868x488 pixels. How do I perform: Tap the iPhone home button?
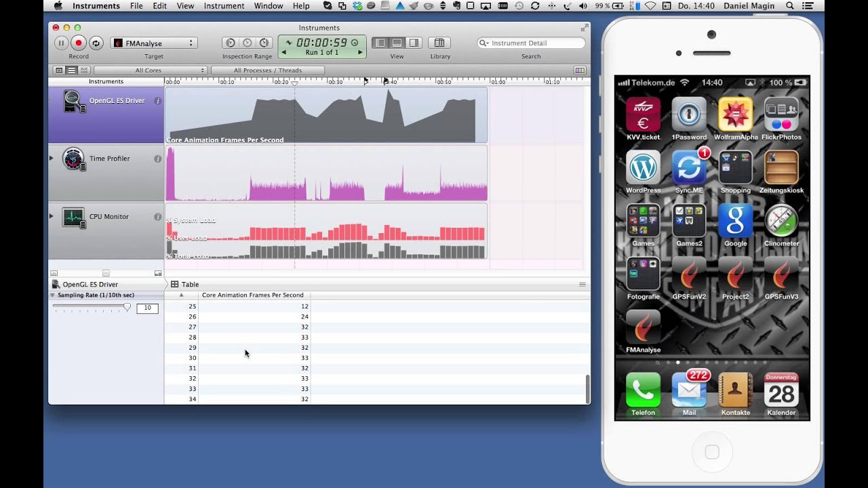[711, 452]
